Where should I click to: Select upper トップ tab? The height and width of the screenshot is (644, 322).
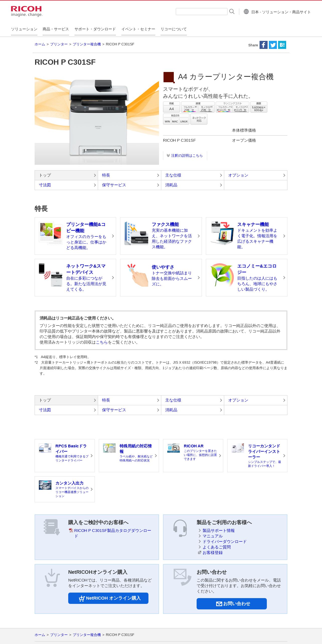66,175
